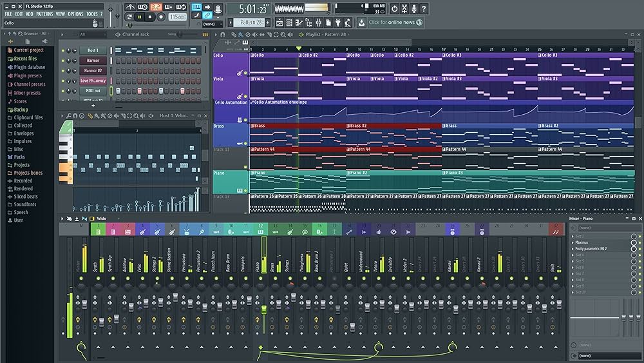
Task: Mute the Piano playlist track
Action: (x=245, y=191)
